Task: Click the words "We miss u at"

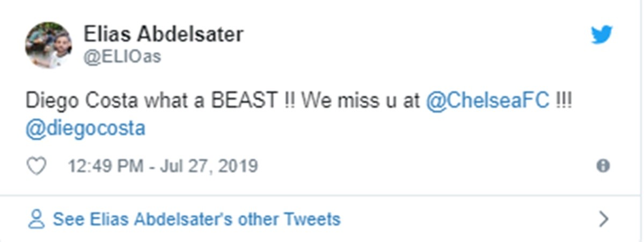Action: pos(361,102)
